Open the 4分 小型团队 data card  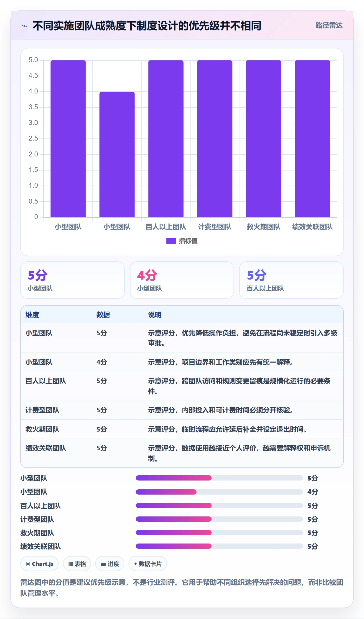[182, 280]
